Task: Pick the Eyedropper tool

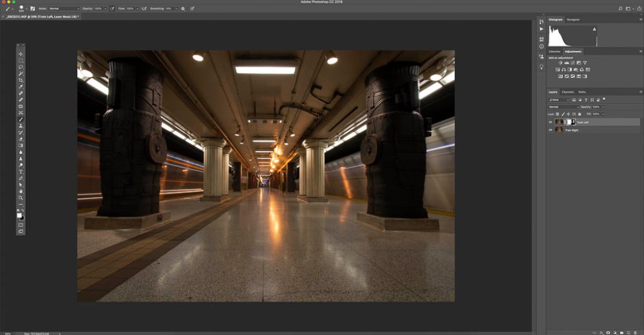Action: 21,87
